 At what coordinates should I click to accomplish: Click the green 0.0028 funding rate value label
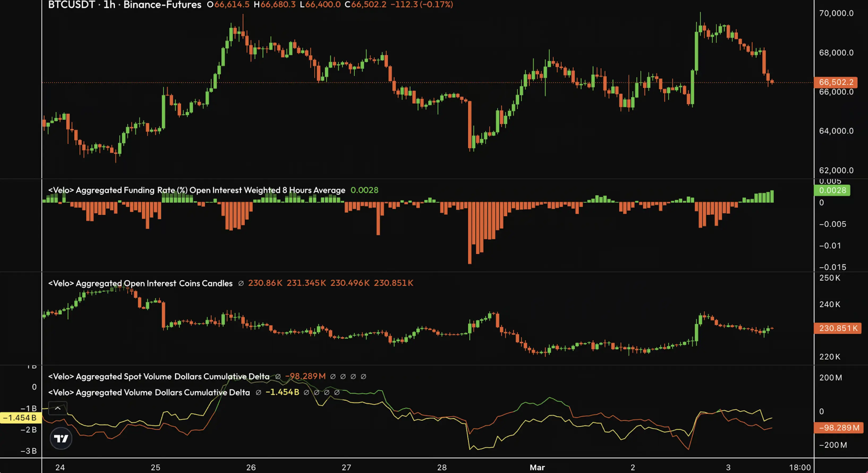(x=832, y=191)
